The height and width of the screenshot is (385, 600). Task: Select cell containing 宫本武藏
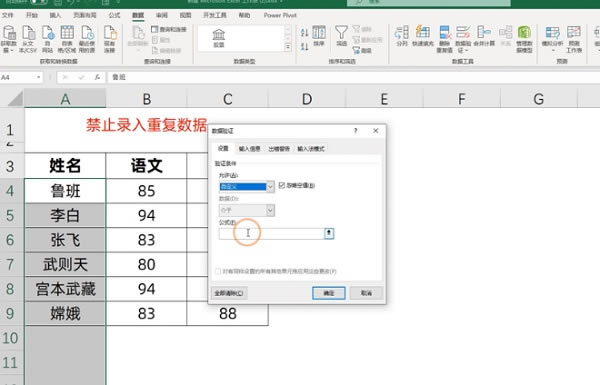coord(65,289)
